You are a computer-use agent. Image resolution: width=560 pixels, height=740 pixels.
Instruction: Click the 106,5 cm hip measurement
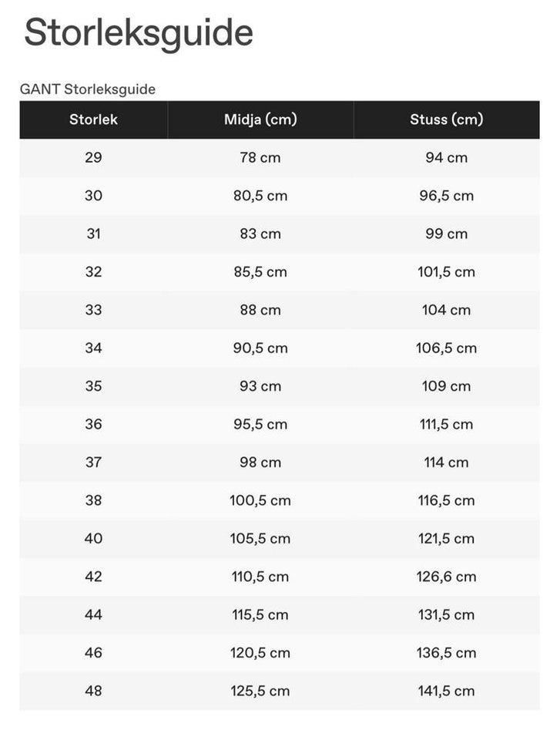[446, 348]
